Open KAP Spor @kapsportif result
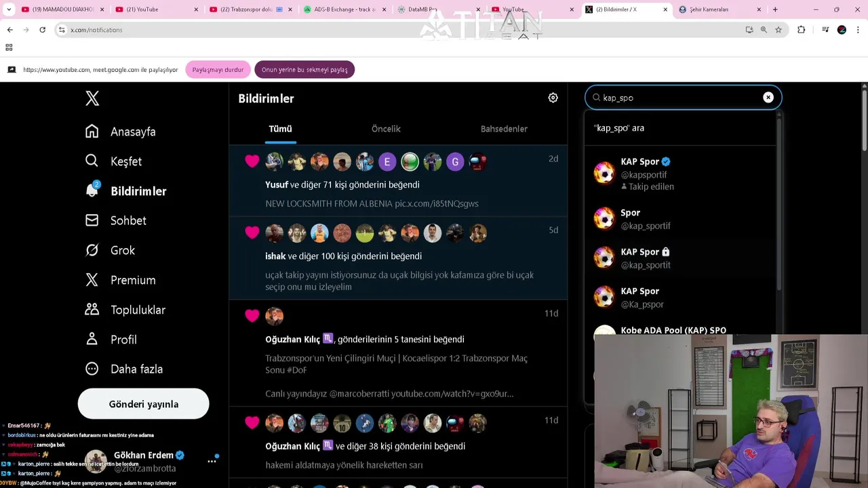868x488 pixels. 680,174
